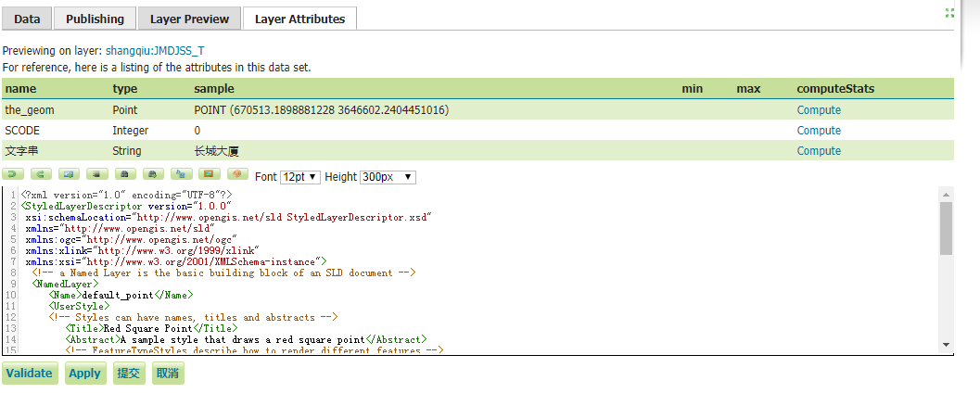The image size is (980, 393).
Task: Click the replace text icon
Action: point(181,174)
